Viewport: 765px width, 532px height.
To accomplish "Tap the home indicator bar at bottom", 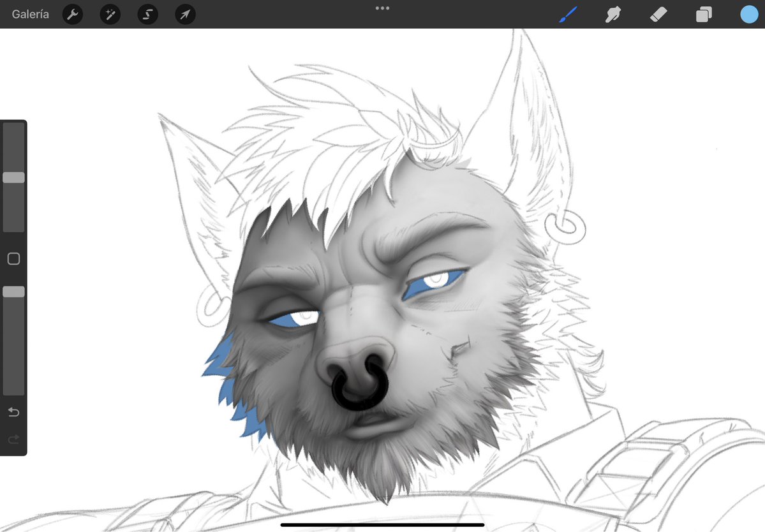I will tap(383, 525).
